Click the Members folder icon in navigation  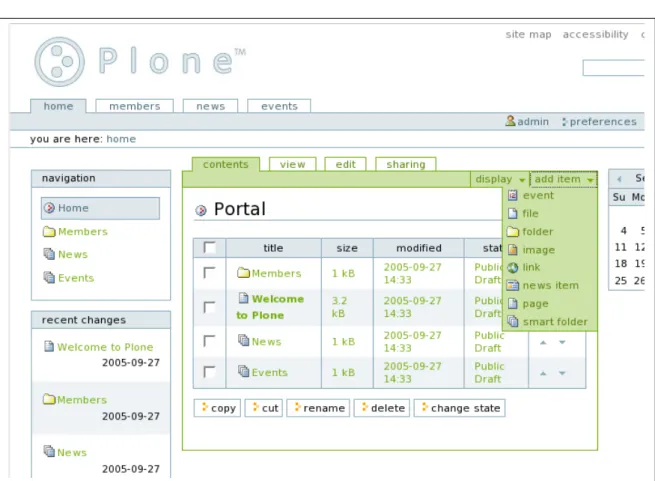click(x=49, y=232)
